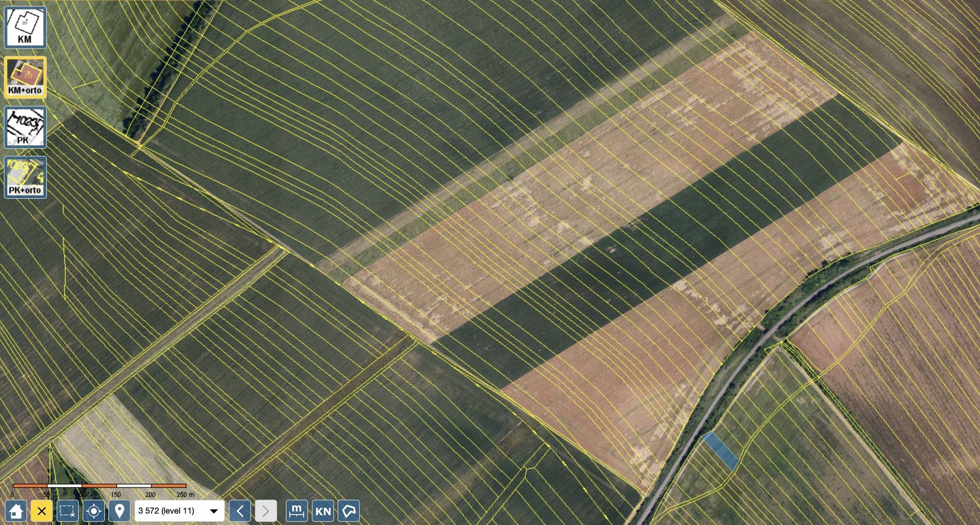The height and width of the screenshot is (525, 980).
Task: Click the dropdown arrow beside level 11
Action: (214, 511)
